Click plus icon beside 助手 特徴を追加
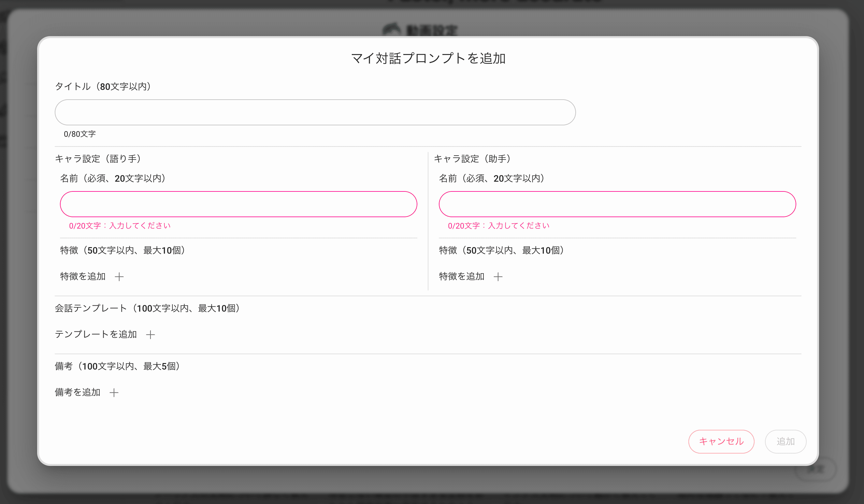Screen dimensions: 864x504 point(498,276)
